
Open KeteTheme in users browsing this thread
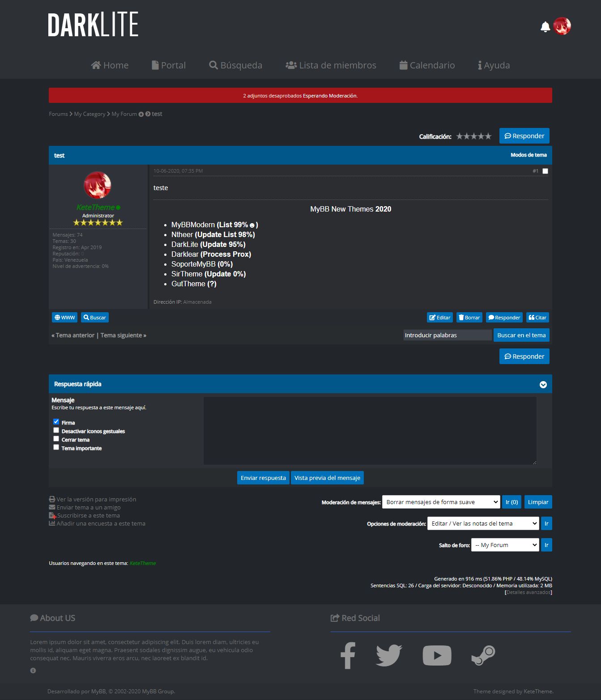[x=143, y=563]
